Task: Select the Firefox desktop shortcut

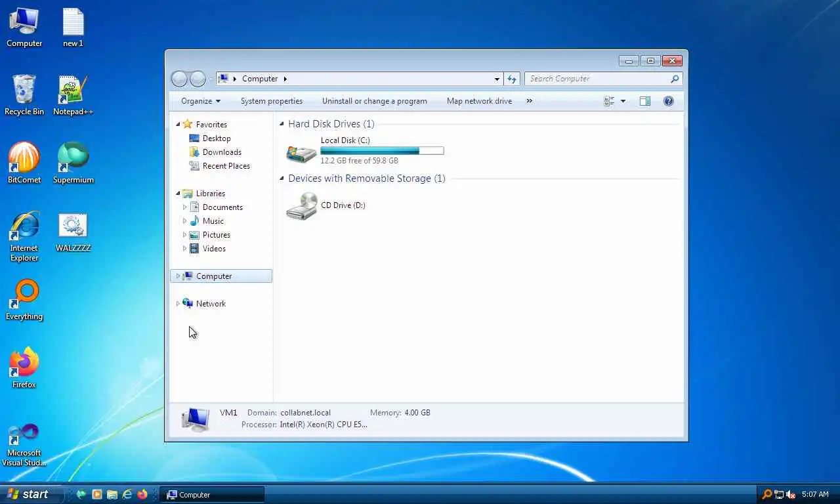Action: 24,368
